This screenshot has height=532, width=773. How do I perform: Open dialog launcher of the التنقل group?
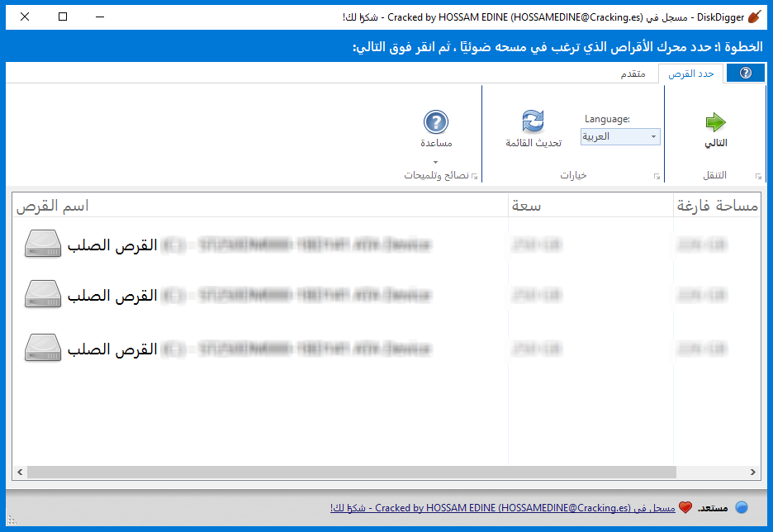point(758,176)
